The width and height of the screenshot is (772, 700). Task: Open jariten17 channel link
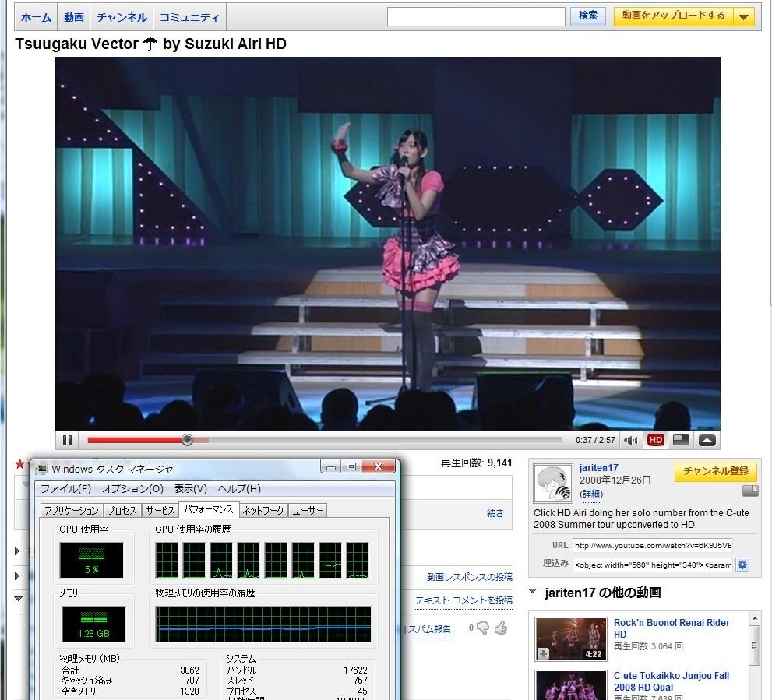coord(599,468)
